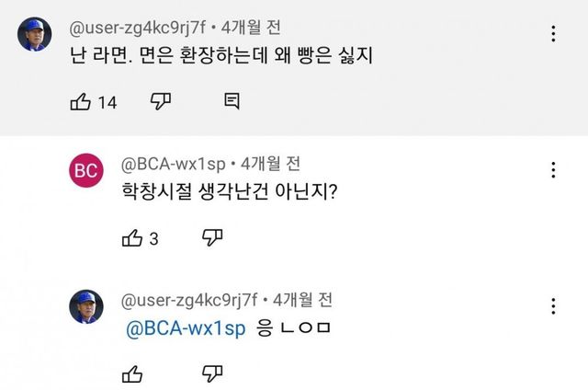Click the like count 14

coord(107,102)
